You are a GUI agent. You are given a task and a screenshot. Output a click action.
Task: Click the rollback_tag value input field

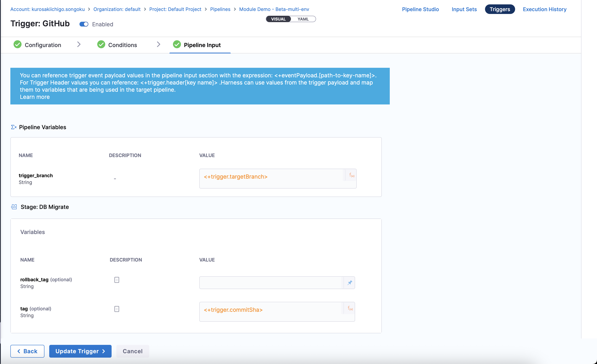tap(271, 283)
